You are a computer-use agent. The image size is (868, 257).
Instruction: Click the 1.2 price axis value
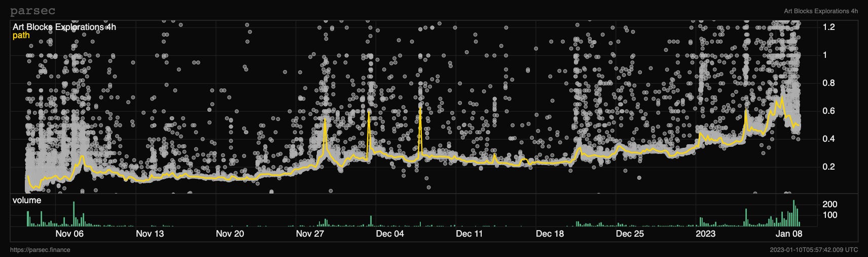[x=828, y=27]
